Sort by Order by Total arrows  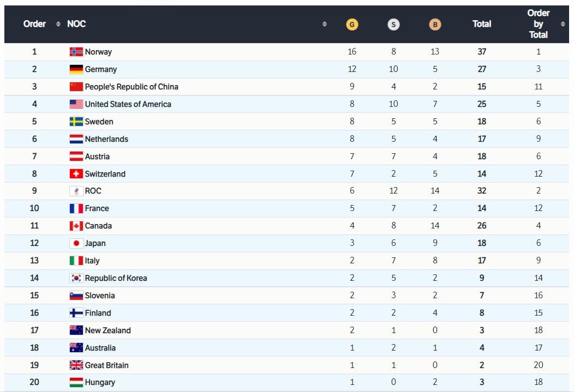coord(563,25)
